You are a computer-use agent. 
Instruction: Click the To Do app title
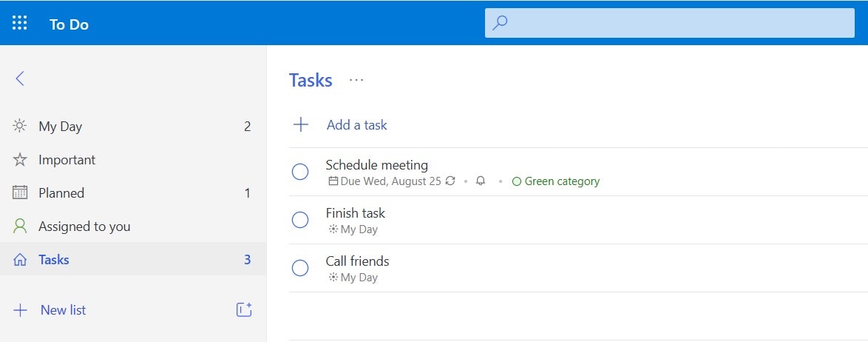pos(69,24)
